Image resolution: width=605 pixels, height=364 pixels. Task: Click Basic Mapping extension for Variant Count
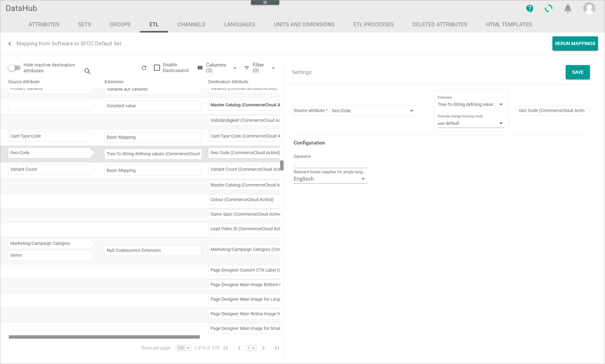click(x=153, y=171)
